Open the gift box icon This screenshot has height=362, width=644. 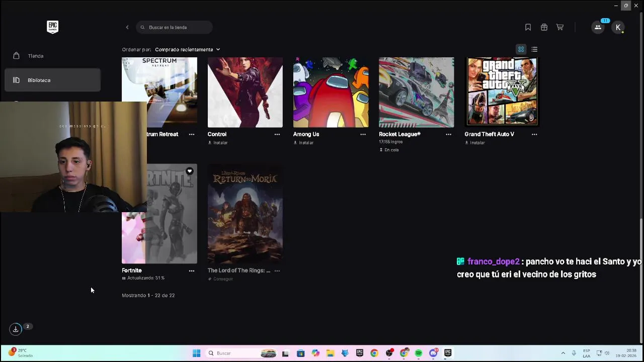coord(544,27)
